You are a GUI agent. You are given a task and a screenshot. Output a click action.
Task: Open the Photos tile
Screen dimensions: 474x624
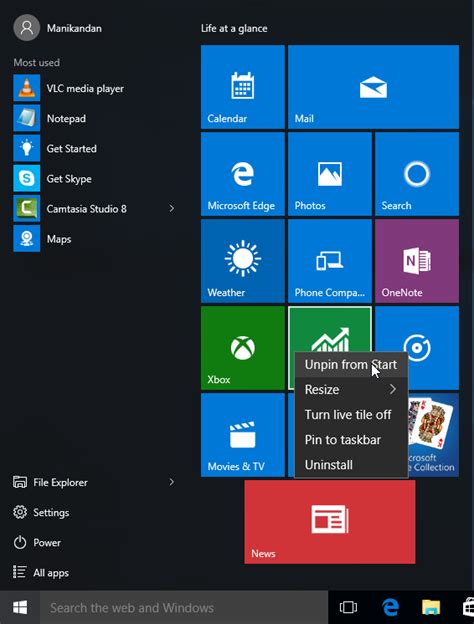point(330,174)
